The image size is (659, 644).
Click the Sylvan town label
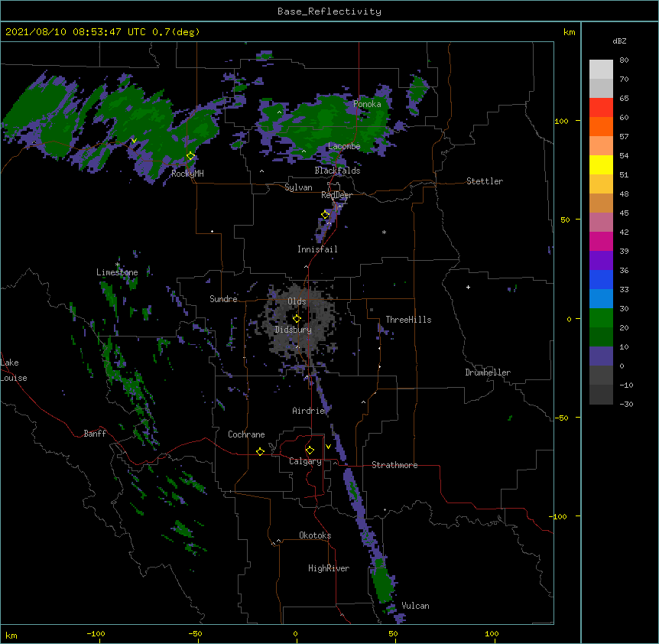[298, 187]
